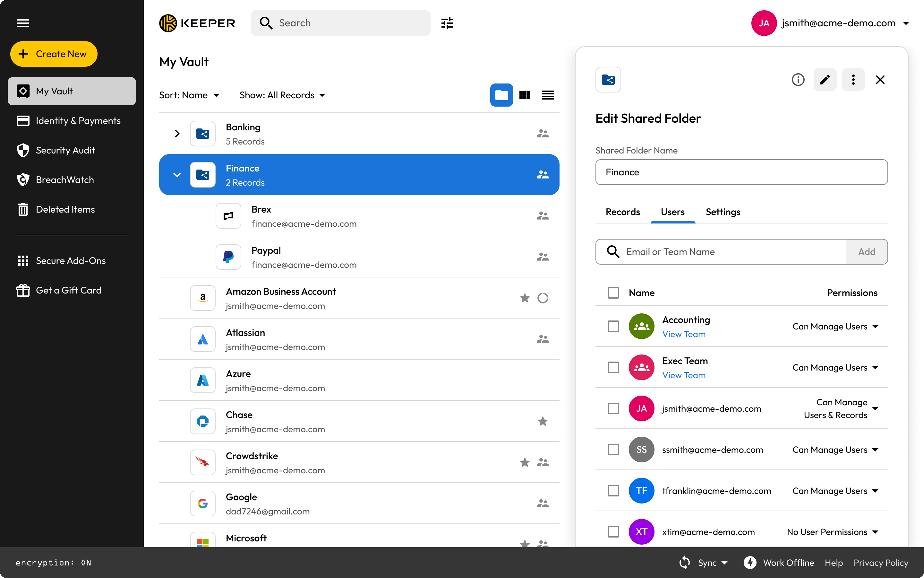Image resolution: width=924 pixels, height=578 pixels.
Task: Click View Team under Accounting
Action: [683, 334]
